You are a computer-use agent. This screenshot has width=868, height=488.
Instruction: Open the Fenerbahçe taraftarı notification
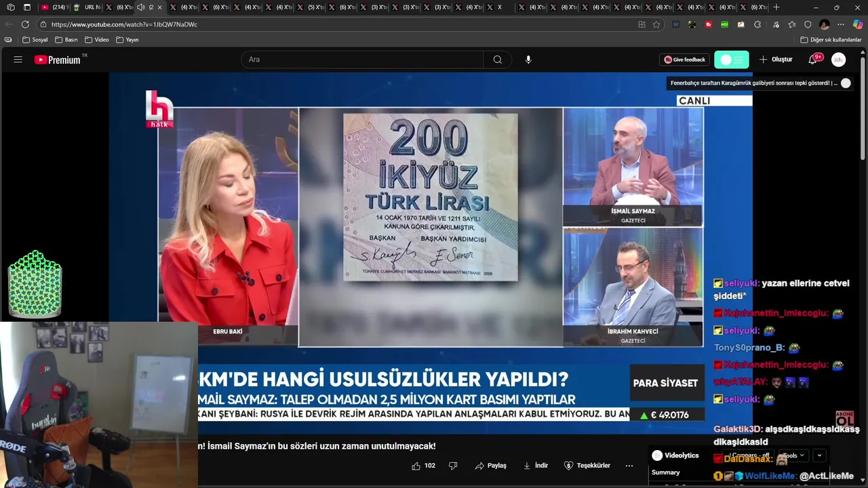753,83
